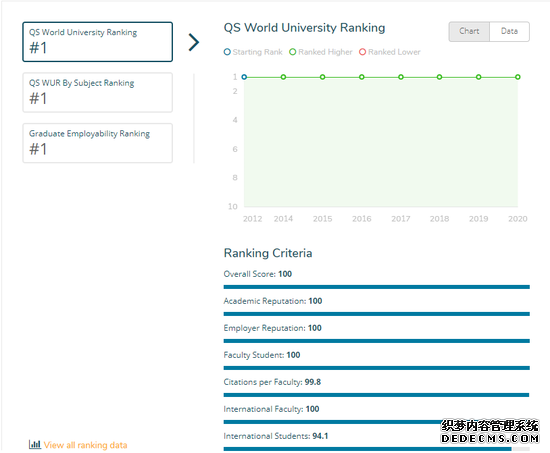550x453 pixels.
Task: Select the Graduate Employability Ranking card
Action: tap(98, 143)
